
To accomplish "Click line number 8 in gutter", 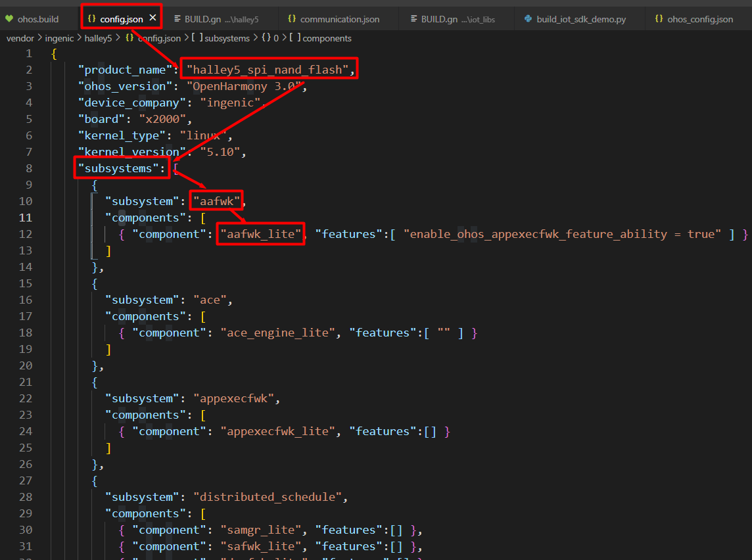I will coord(29,168).
